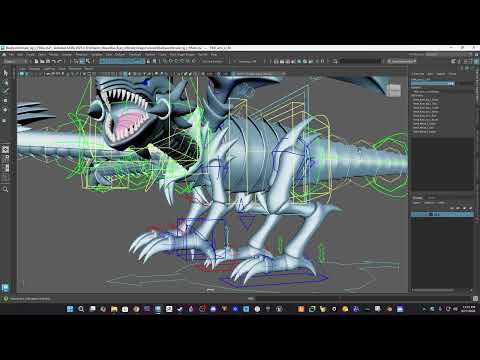Click the Maya logo icon at bottom-left
This screenshot has width=480, height=360.
(6, 287)
